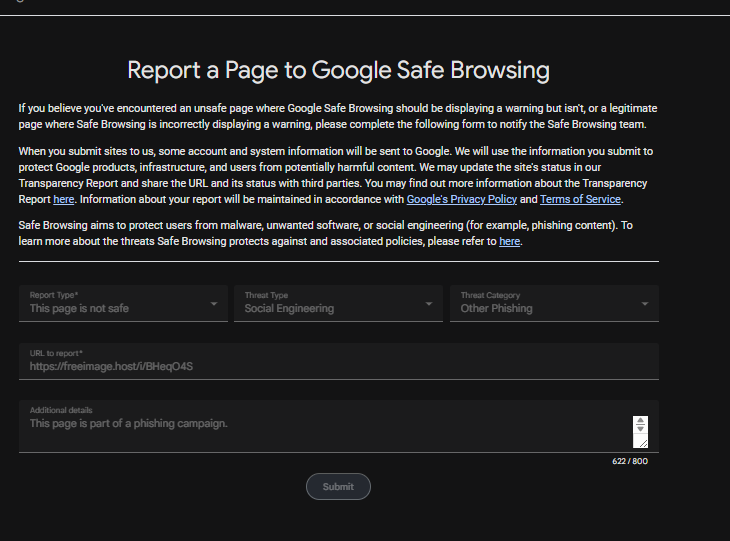730x541 pixels.
Task: Click the Threat Type dropdown arrow
Action: pos(429,304)
